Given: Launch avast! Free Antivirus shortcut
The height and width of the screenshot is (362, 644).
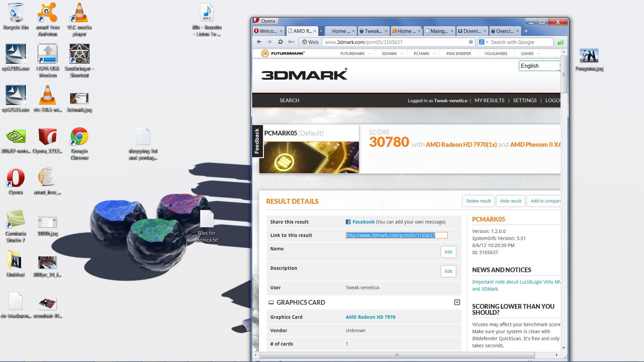Looking at the screenshot, I should (47, 19).
